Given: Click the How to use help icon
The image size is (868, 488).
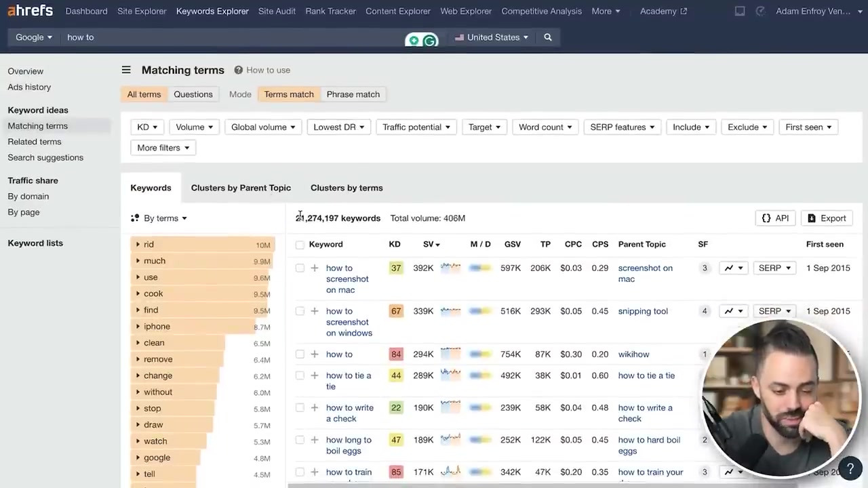Looking at the screenshot, I should click(239, 70).
